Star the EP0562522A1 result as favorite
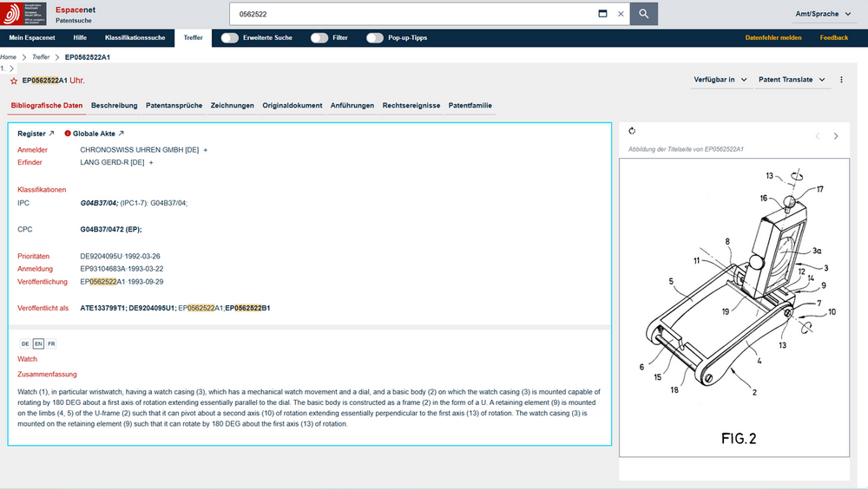This screenshot has height=490, width=868. (14, 81)
